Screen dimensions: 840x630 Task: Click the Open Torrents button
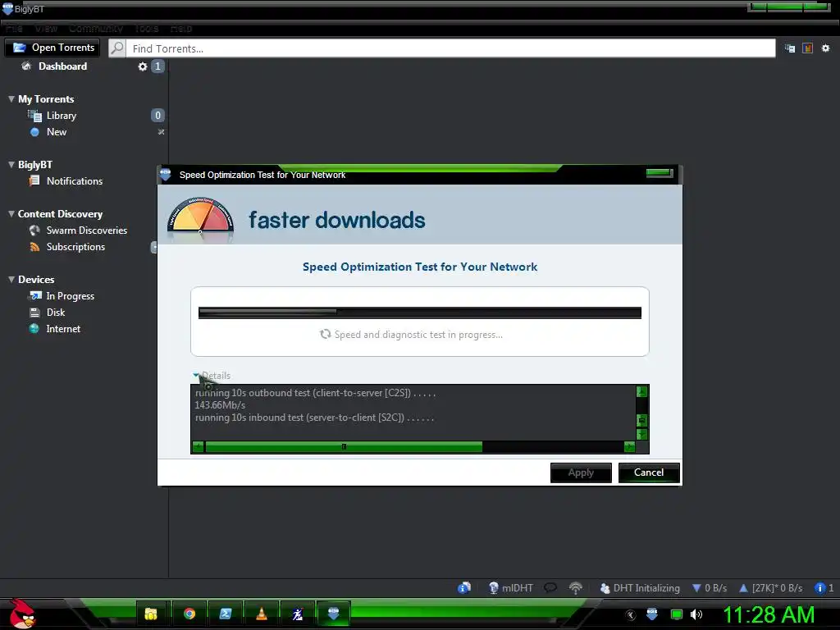(x=52, y=48)
